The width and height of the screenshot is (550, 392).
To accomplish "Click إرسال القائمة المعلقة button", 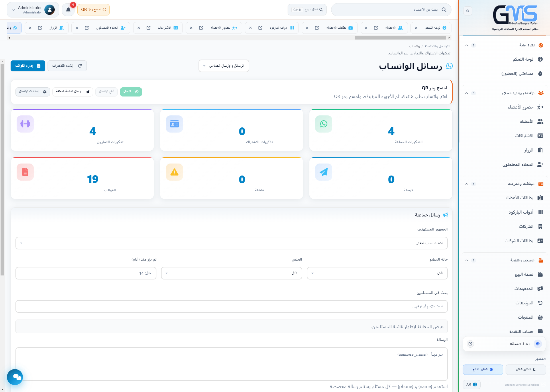I will coord(73,92).
